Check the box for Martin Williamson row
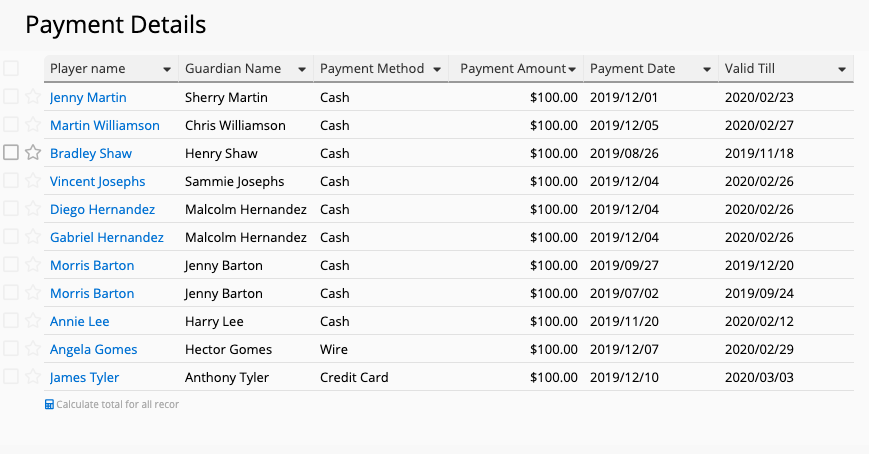 coord(11,125)
